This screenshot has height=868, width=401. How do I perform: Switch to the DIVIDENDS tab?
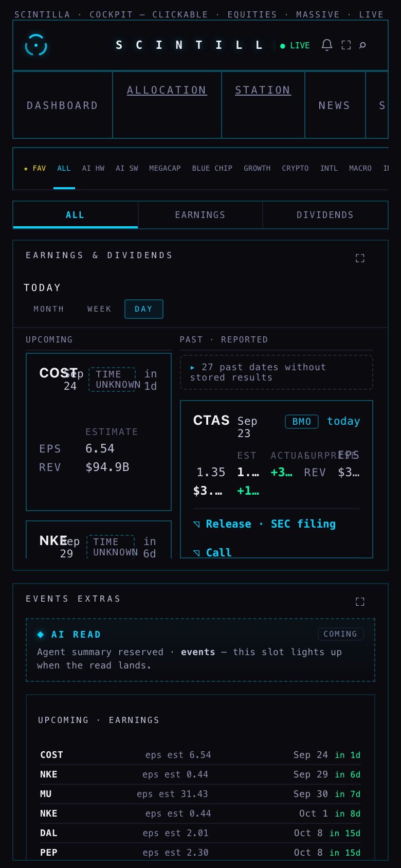click(x=325, y=215)
